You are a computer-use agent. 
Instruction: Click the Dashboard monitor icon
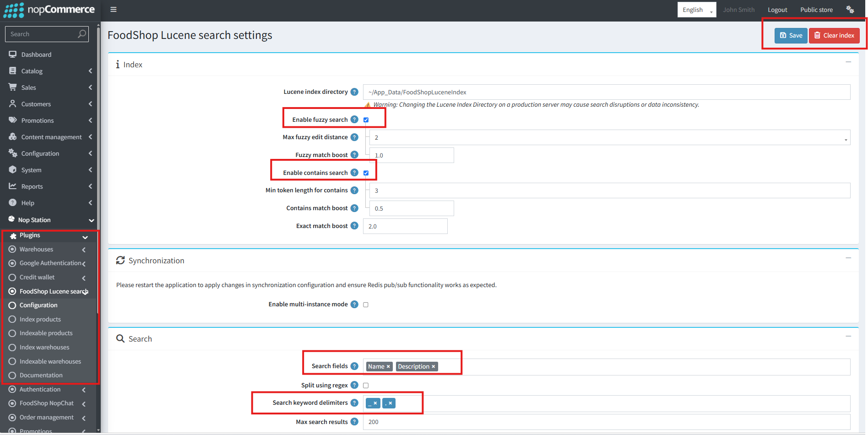click(x=13, y=54)
